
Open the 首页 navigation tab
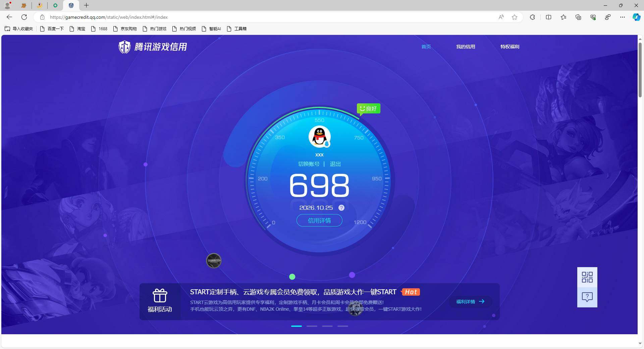426,47
